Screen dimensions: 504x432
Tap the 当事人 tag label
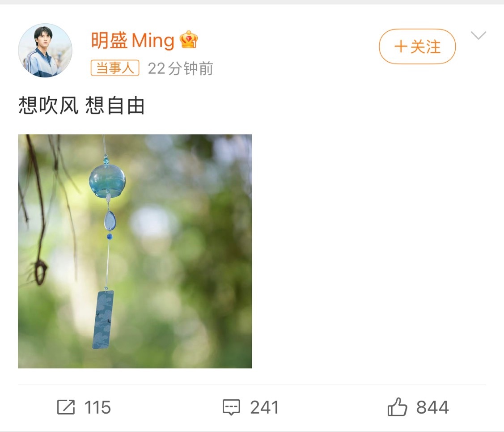(x=115, y=68)
